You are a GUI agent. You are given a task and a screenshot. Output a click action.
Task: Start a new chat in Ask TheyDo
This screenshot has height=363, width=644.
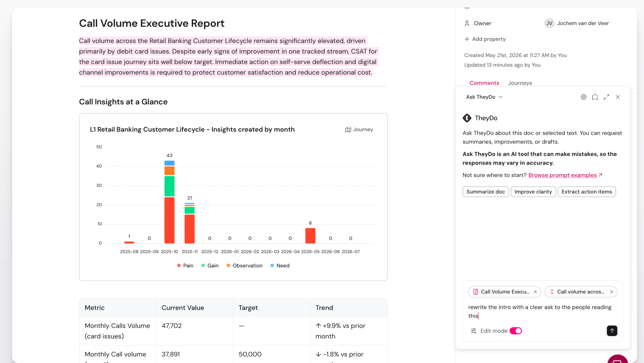tap(595, 97)
